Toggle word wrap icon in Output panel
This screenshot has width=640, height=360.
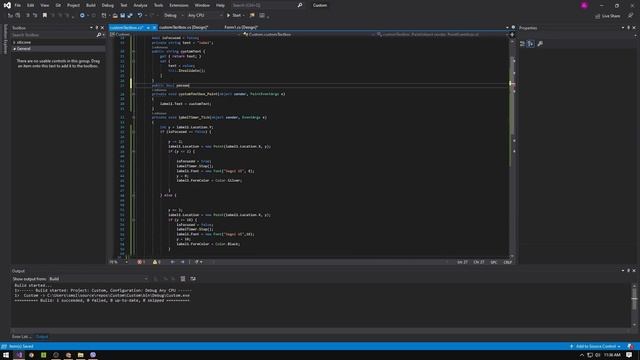click(193, 279)
